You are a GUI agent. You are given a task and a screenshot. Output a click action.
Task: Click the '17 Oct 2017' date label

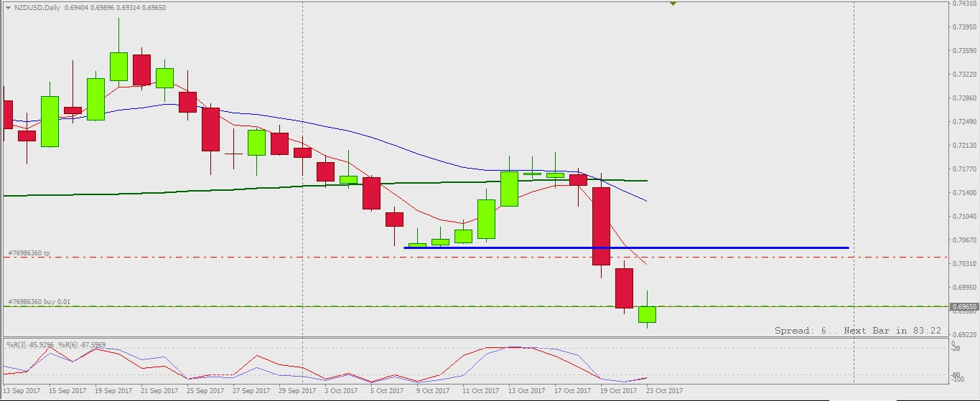tap(573, 391)
